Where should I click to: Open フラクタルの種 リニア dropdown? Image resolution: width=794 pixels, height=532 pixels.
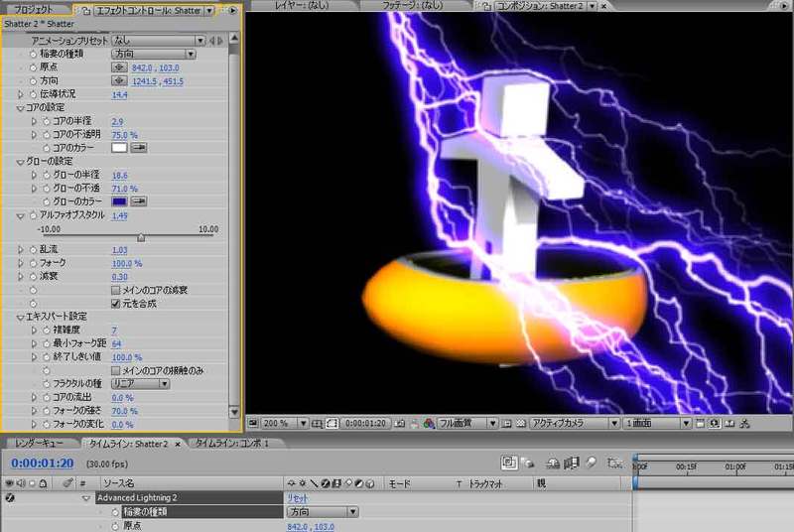(x=140, y=384)
